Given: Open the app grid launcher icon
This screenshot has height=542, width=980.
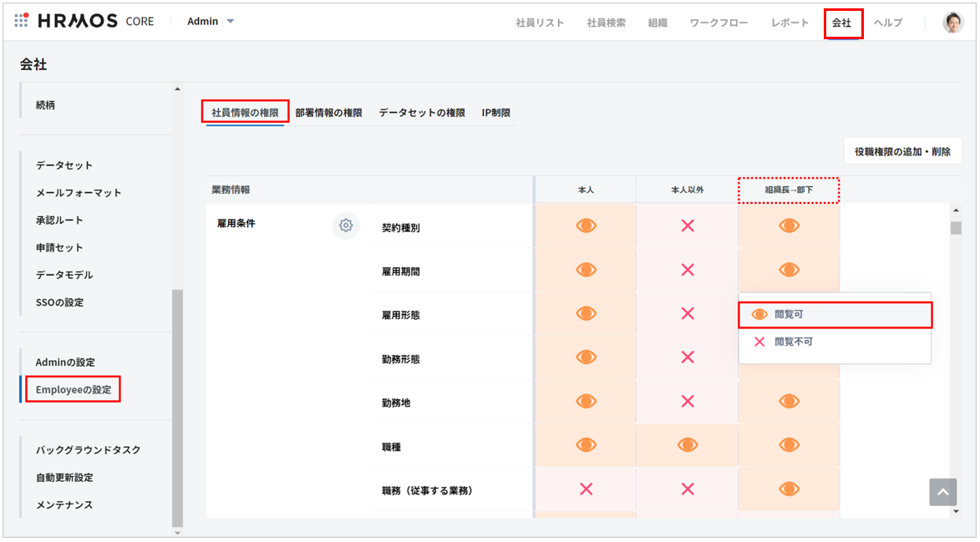Looking at the screenshot, I should pyautogui.click(x=22, y=21).
